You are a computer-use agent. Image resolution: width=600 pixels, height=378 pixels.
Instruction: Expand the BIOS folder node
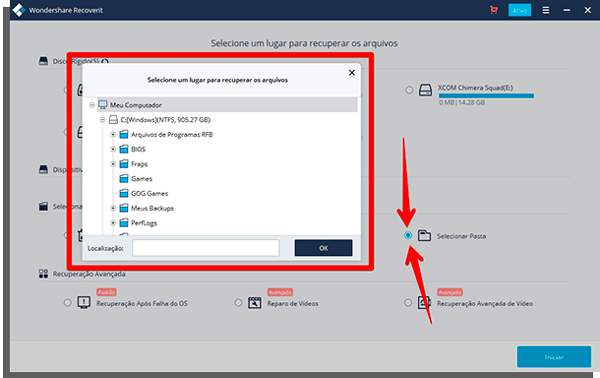(113, 149)
